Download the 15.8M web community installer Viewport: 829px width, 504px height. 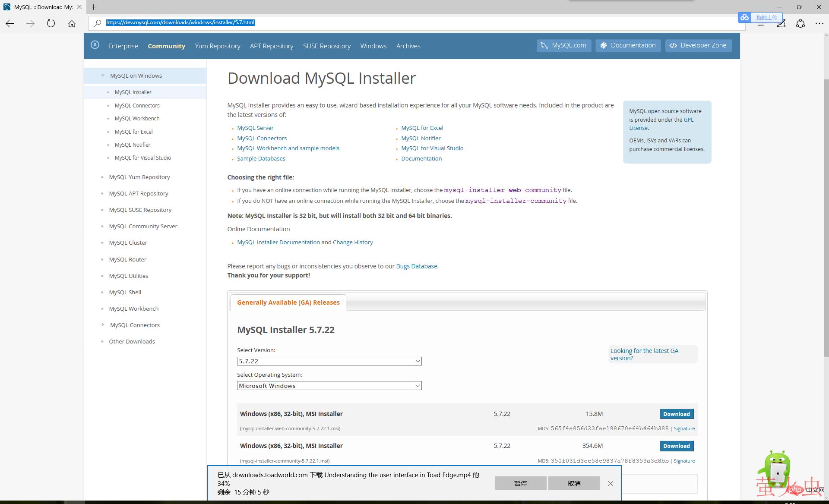tap(676, 414)
